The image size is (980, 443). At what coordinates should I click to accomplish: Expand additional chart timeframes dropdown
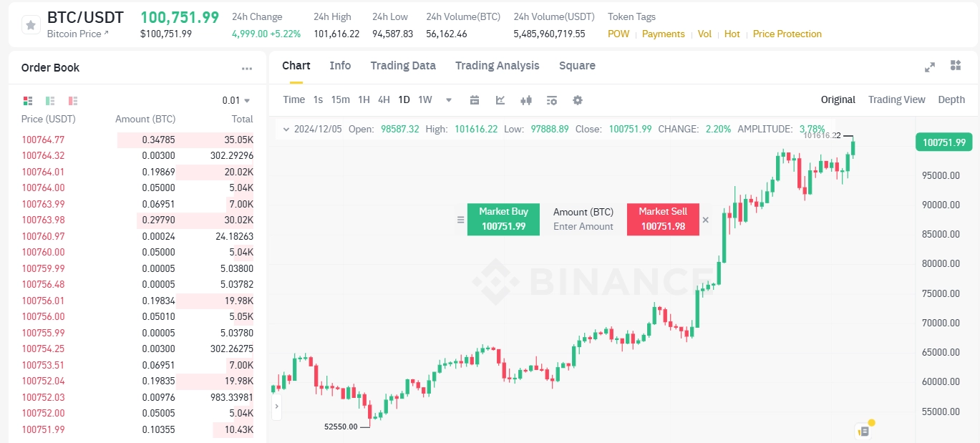(x=448, y=101)
